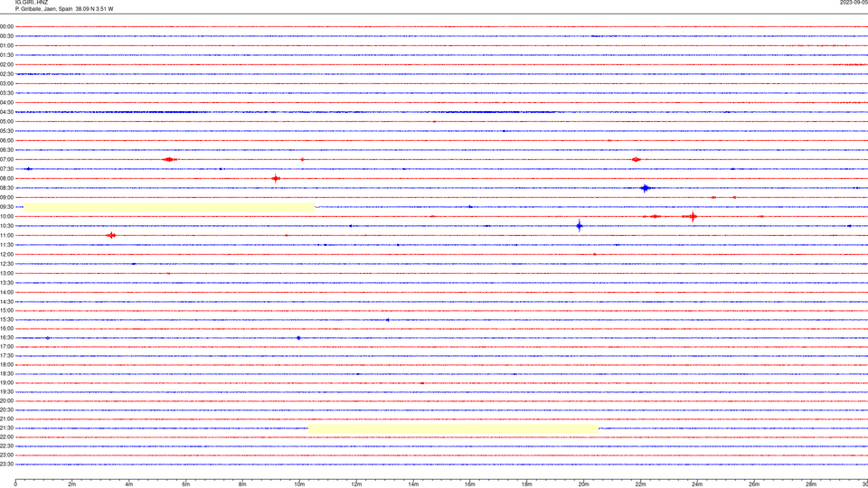Click the 6m axis tick label
The height and width of the screenshot is (488, 868).
[x=186, y=484]
